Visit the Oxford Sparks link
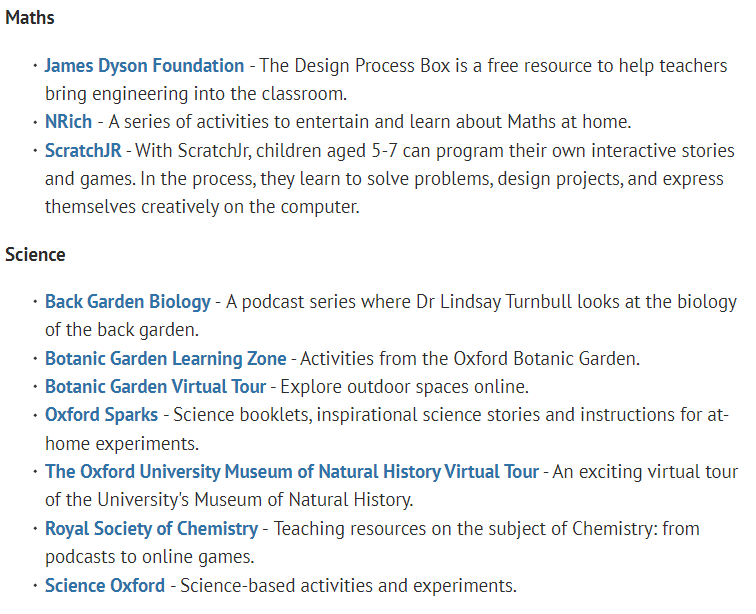Image resolution: width=756 pixels, height=614 pixels. click(x=101, y=415)
